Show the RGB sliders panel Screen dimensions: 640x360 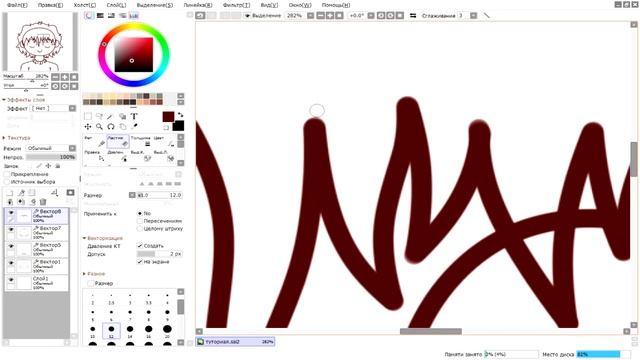click(x=100, y=16)
